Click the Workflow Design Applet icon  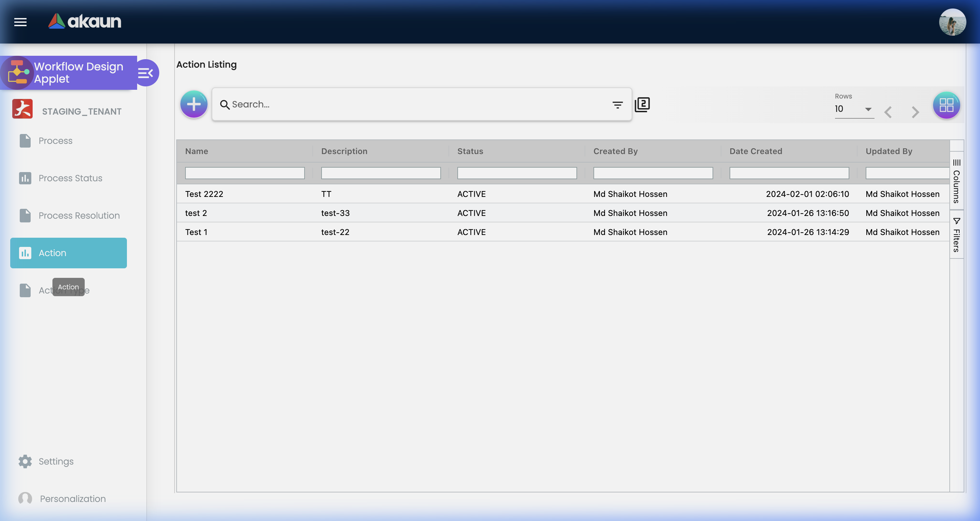click(17, 73)
